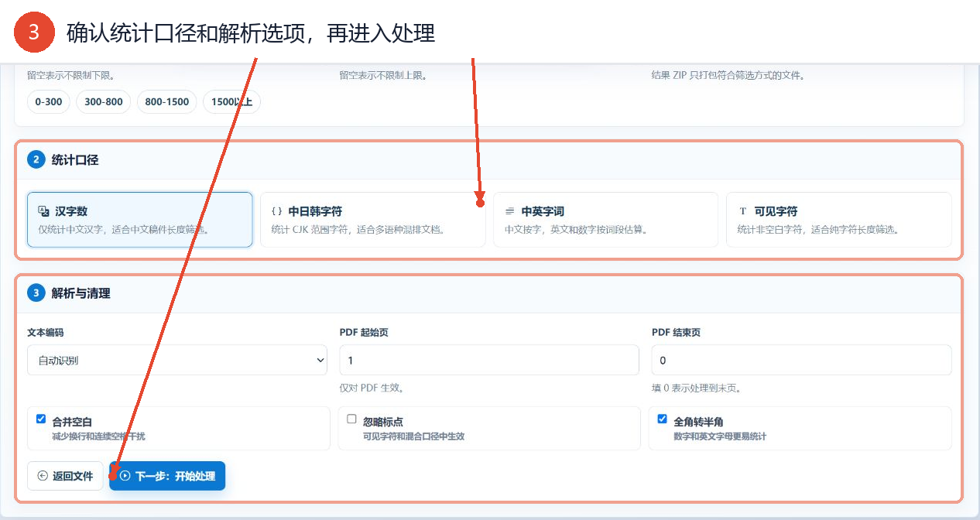Click the T icon beside 可见字符
Viewport: 980px width, 520px height.
tap(743, 210)
